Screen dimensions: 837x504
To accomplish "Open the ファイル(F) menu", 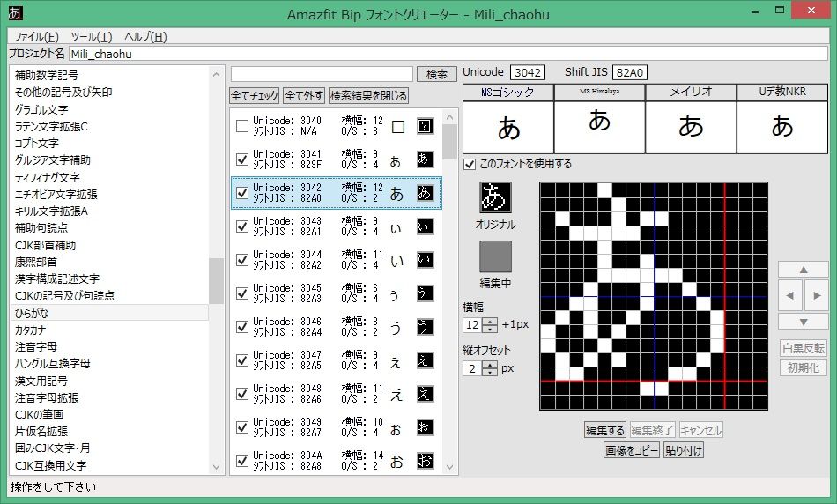I will (x=36, y=37).
